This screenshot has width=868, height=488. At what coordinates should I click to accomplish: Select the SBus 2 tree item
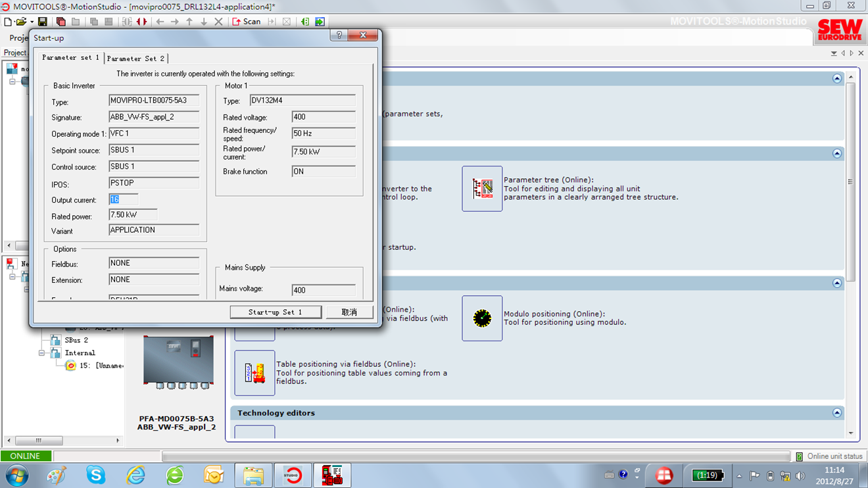click(76, 340)
